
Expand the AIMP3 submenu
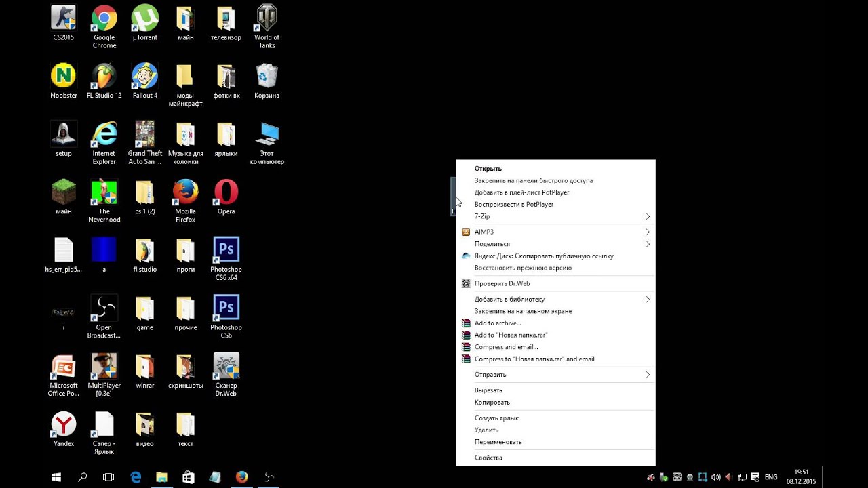coord(555,232)
